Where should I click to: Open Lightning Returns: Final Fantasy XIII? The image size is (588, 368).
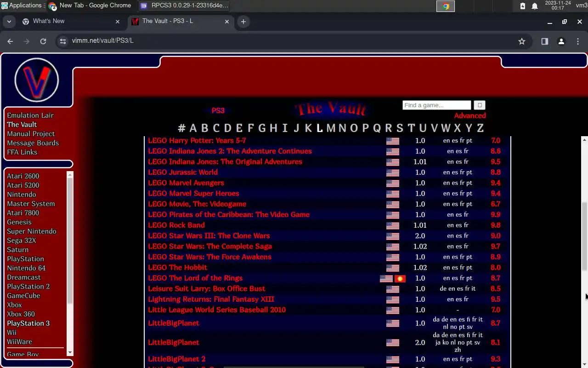[x=211, y=299]
